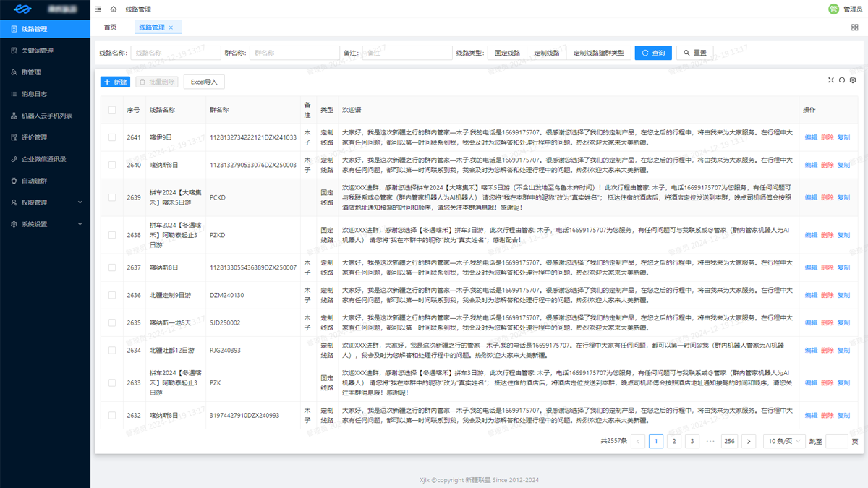868x488 pixels.
Task: Expand the 系统设置 submenu
Action: click(x=45, y=224)
